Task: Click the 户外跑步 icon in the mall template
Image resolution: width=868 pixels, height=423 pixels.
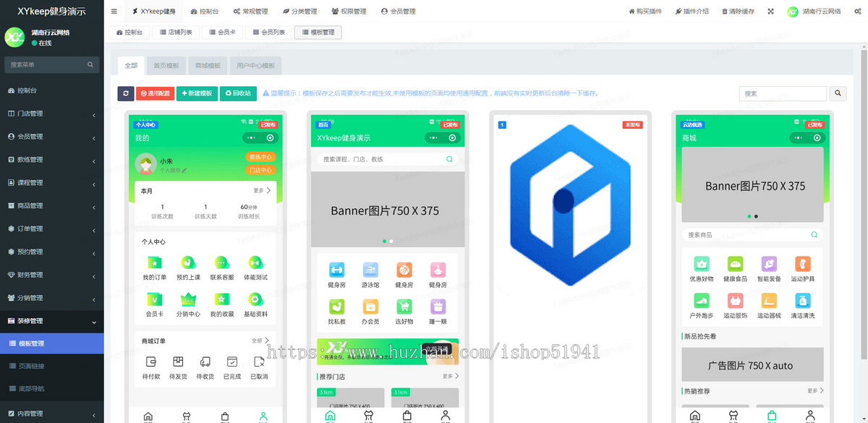Action: pyautogui.click(x=702, y=301)
